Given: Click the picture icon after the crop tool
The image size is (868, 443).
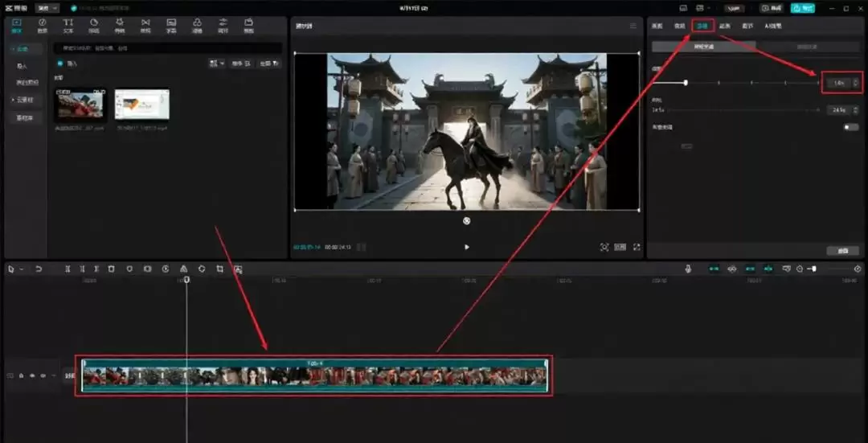Looking at the screenshot, I should 238,269.
